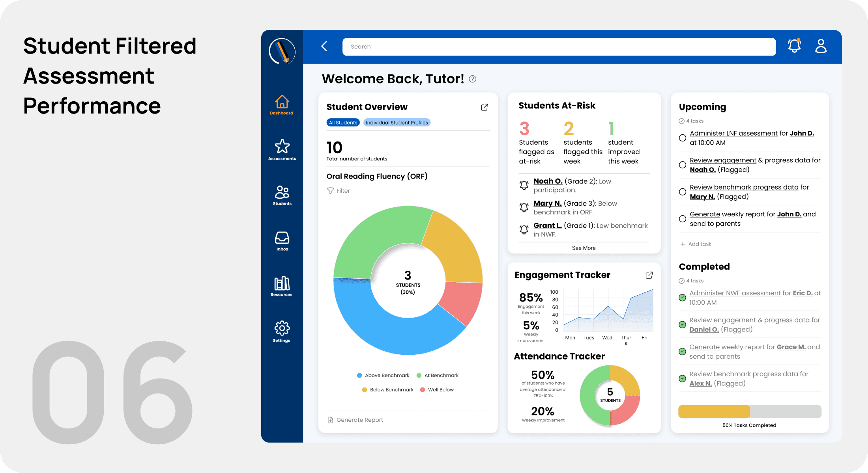The image size is (868, 473).
Task: Click the notification bell in header
Action: [794, 46]
